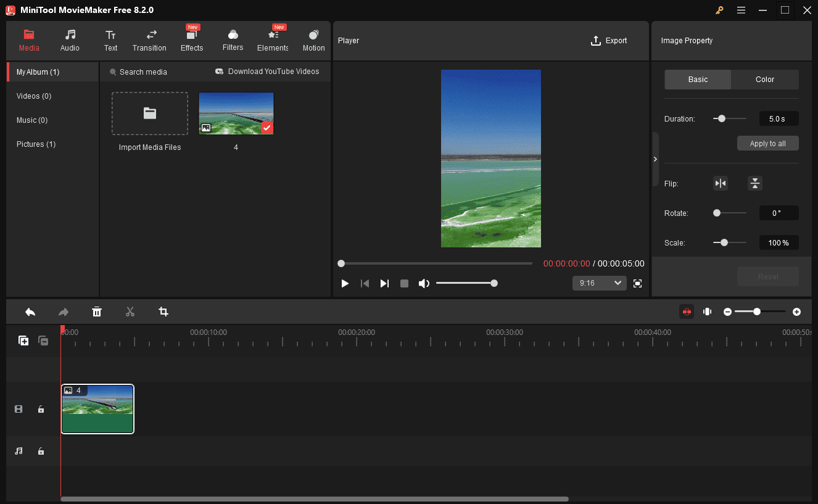Adjust the timeline zoom slider
Viewport: 818px width, 504px height.
point(761,312)
